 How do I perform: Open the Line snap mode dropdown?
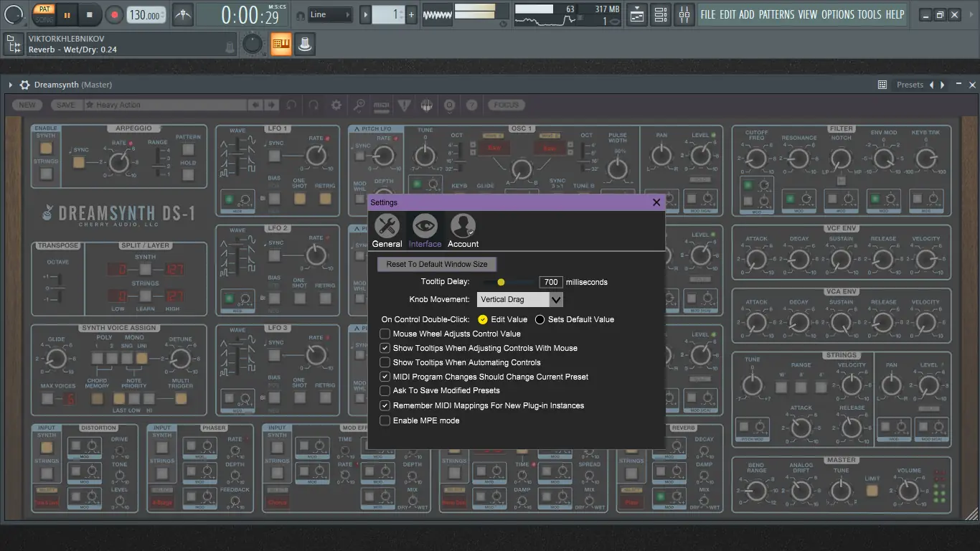(331, 14)
